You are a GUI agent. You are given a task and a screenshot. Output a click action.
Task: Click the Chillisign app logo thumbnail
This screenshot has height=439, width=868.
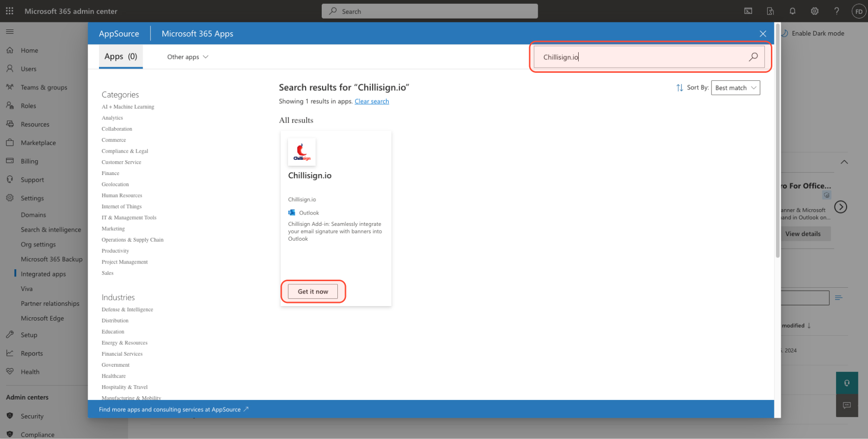302,152
